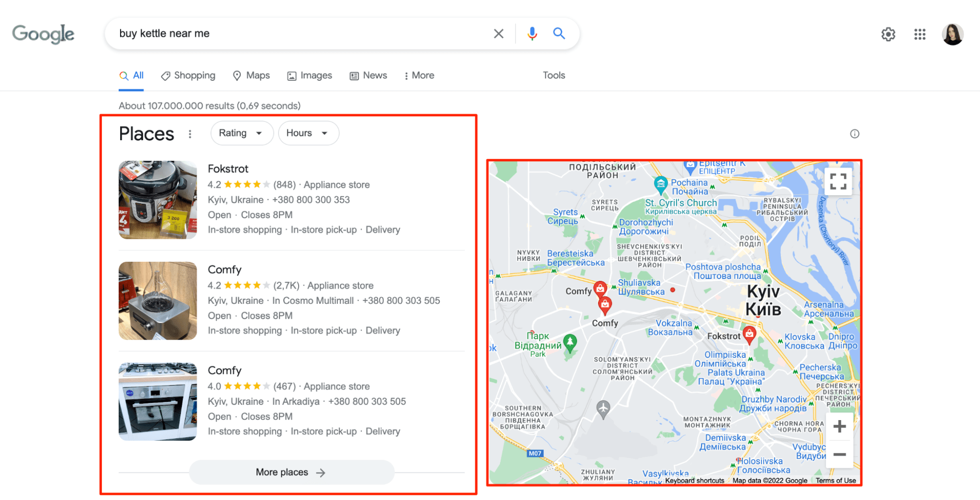Click Pochaina museum marker on map
This screenshot has height=500, width=980.
pos(660,184)
